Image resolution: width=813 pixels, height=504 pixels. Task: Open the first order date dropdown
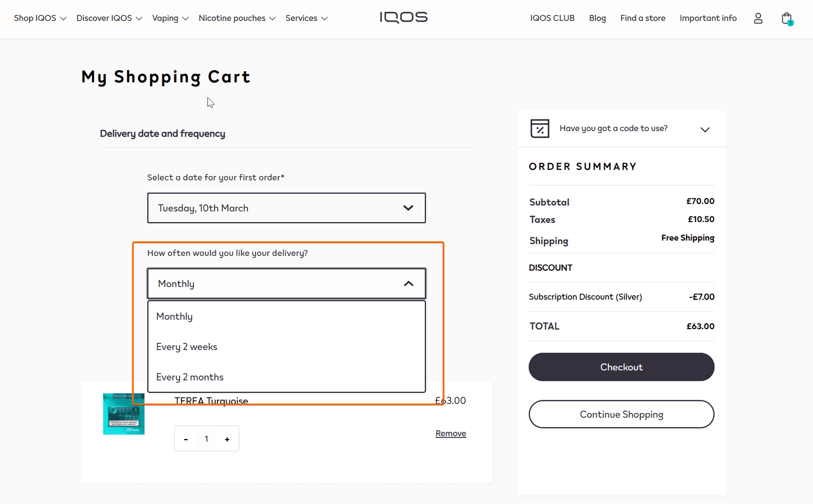[x=287, y=208]
